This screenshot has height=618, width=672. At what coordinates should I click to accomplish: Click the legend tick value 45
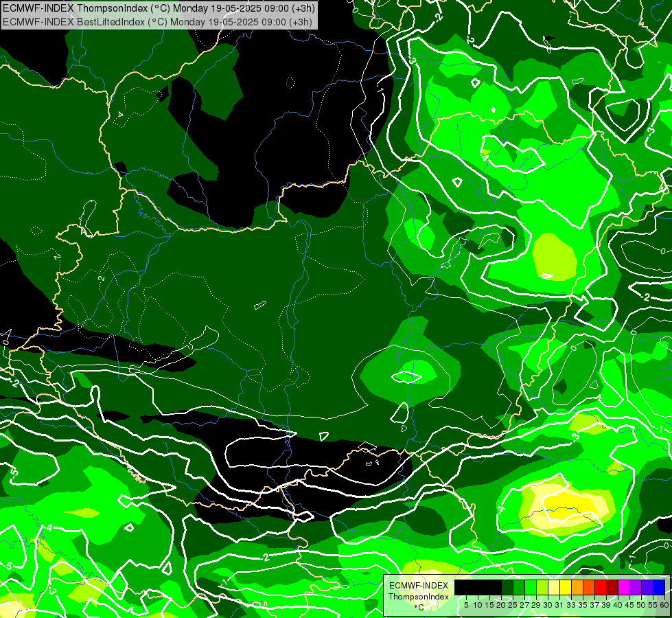pos(629,605)
